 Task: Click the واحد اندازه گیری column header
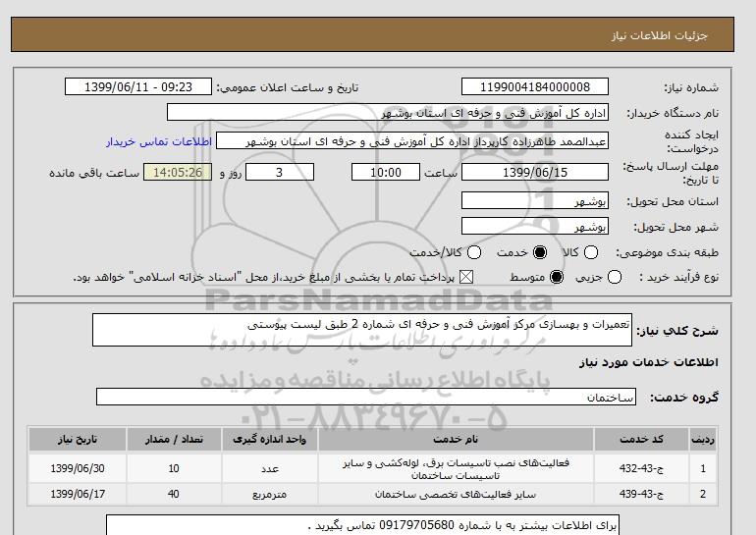click(x=270, y=439)
